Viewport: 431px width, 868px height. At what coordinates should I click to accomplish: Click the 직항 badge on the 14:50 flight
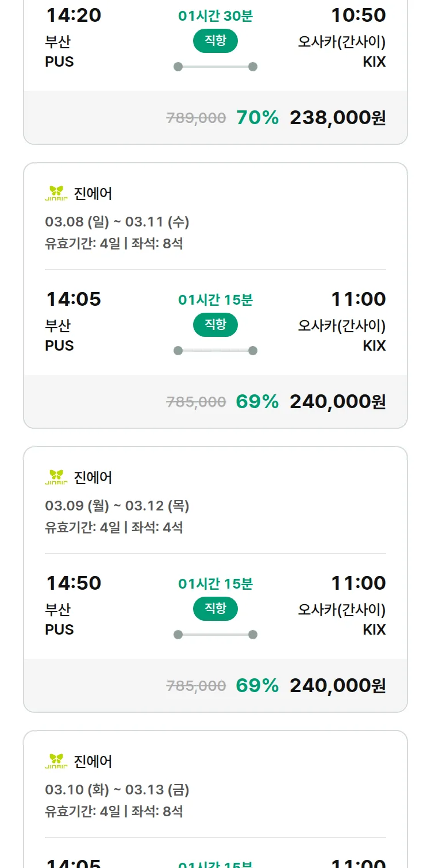click(x=215, y=609)
